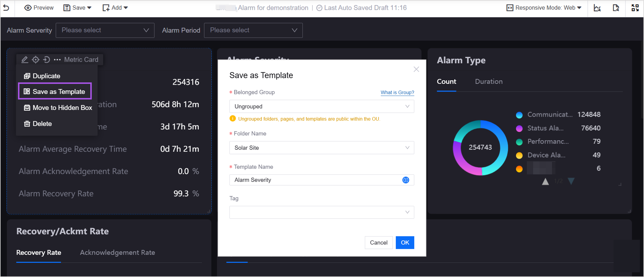This screenshot has width=644, height=277.
Task: Click the page settings document icon
Action: [x=616, y=8]
